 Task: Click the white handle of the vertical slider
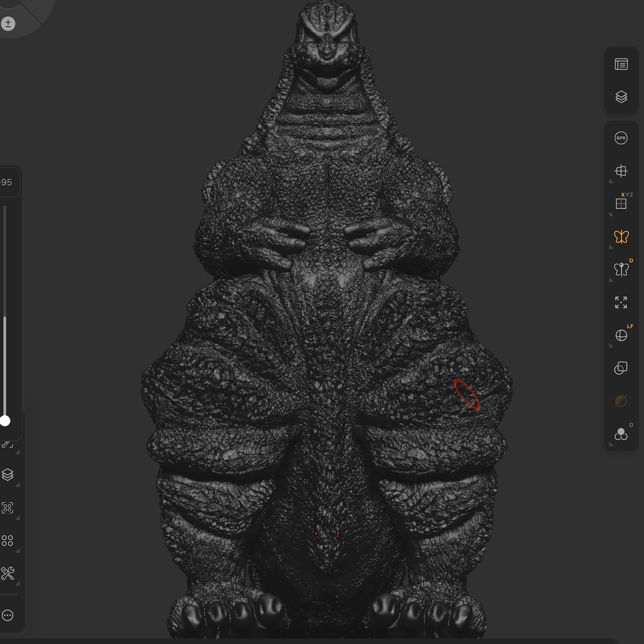click(x=5, y=421)
